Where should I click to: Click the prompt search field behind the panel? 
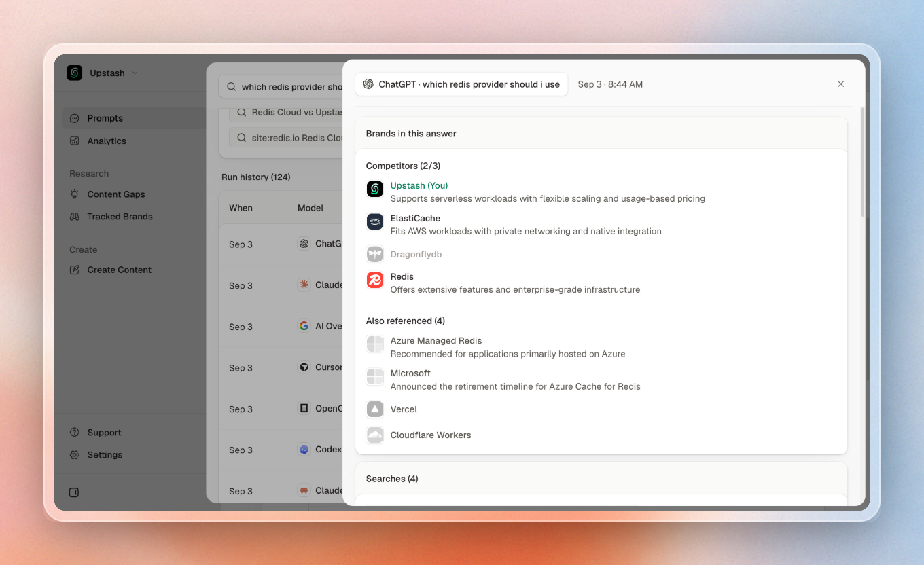click(x=281, y=87)
